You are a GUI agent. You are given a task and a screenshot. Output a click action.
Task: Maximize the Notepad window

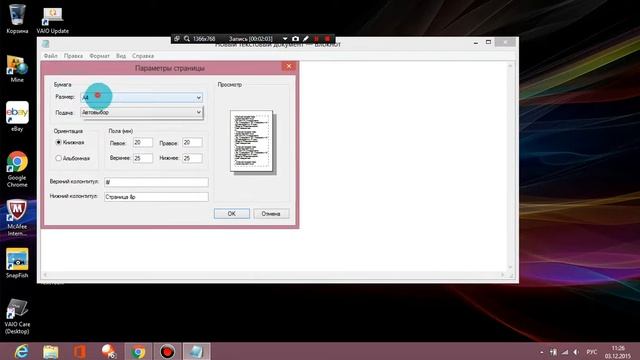(488, 42)
